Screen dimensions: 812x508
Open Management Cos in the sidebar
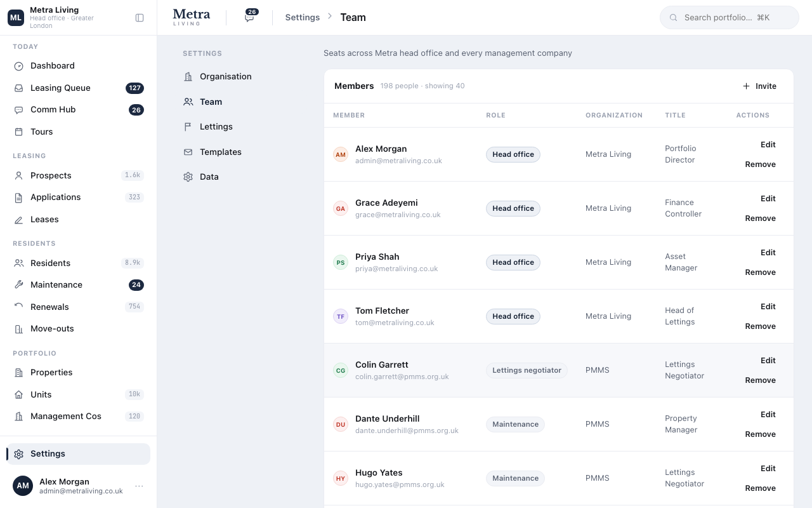click(x=78, y=417)
